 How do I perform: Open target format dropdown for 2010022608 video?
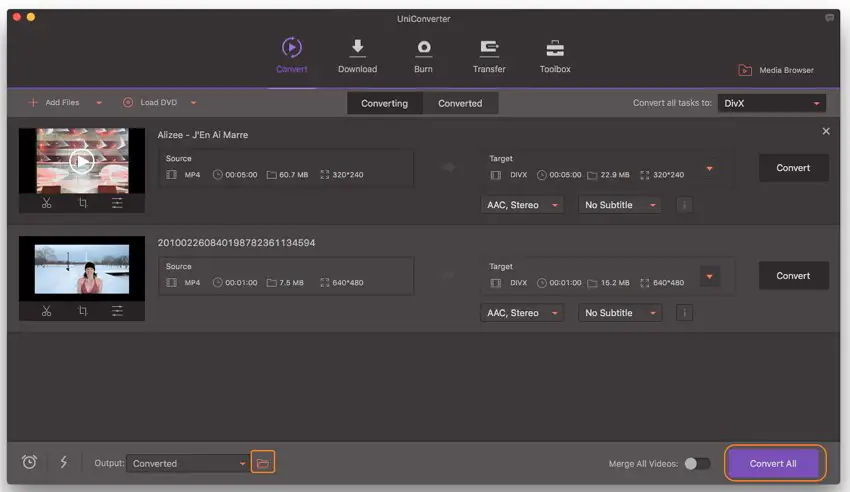710,276
